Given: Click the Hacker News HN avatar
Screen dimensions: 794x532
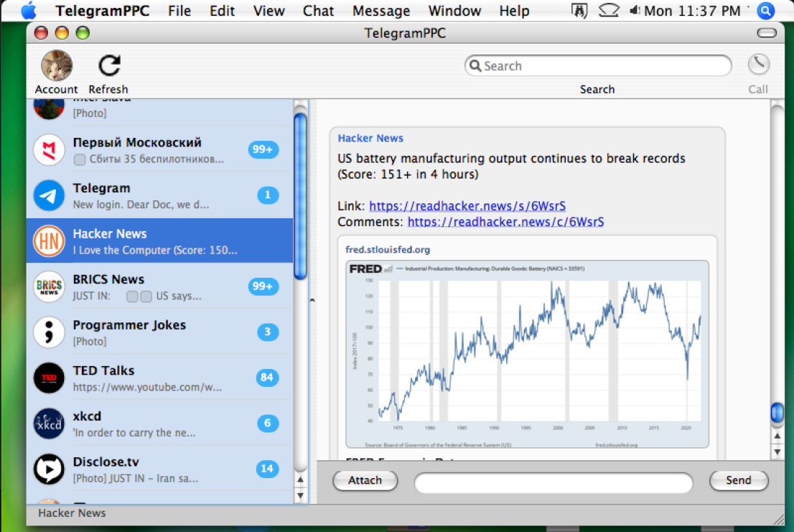Looking at the screenshot, I should point(49,241).
